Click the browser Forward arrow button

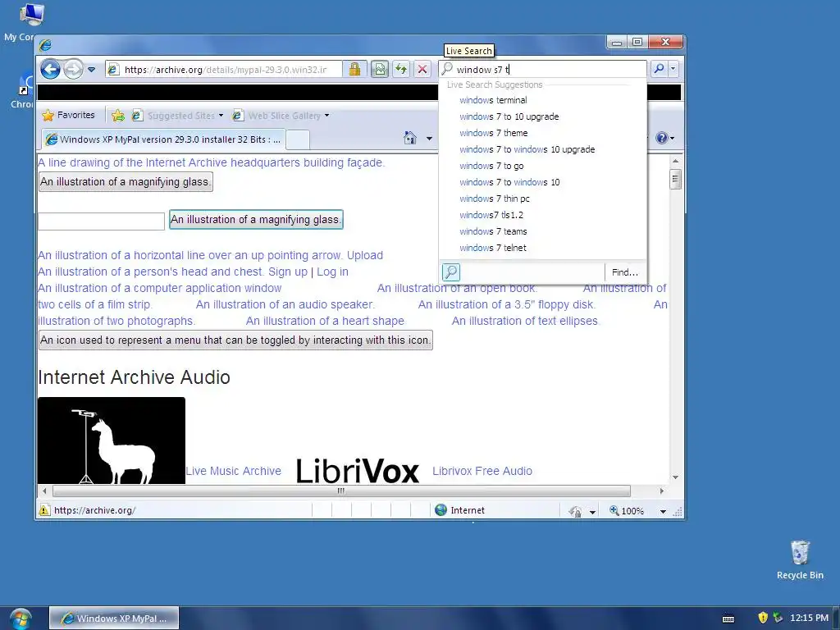(73, 69)
